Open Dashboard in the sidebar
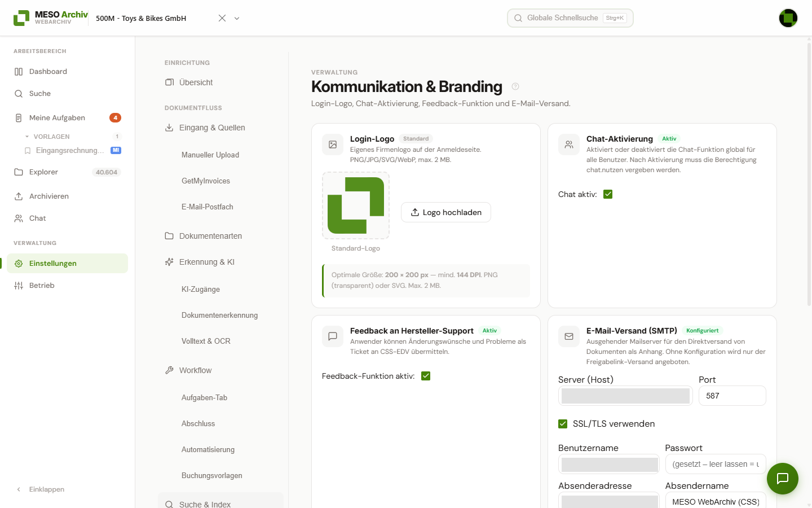812x508 pixels. [68, 72]
